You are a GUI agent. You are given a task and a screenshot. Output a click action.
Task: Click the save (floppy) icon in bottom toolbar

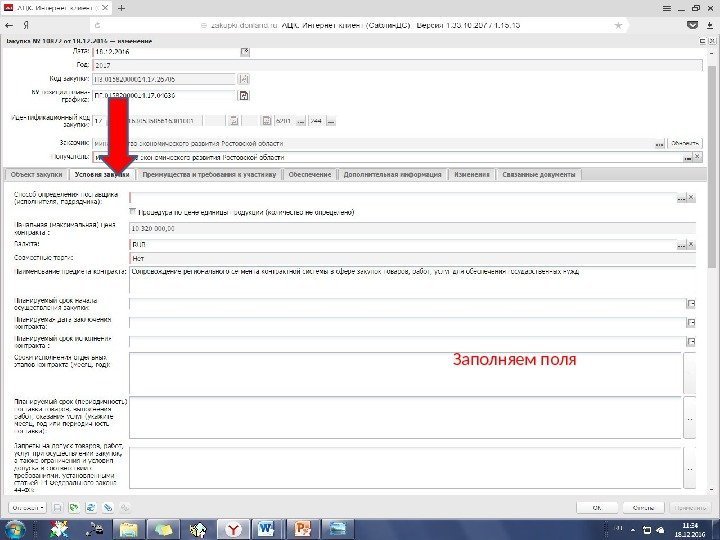click(57, 507)
